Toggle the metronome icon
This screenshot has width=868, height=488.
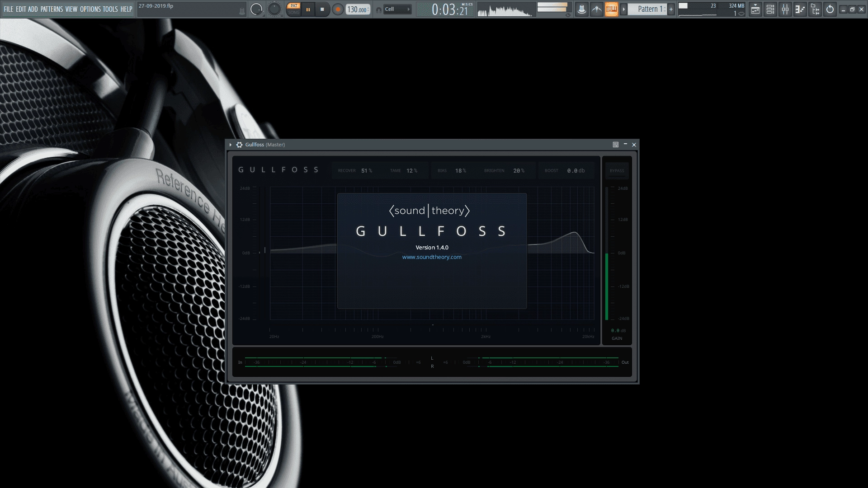click(x=582, y=9)
